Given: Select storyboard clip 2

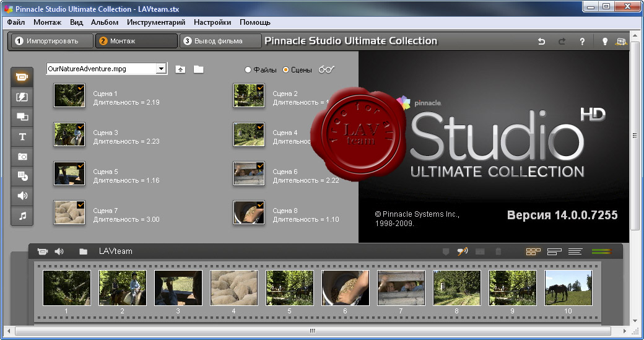Looking at the screenshot, I should pyautogui.click(x=123, y=288).
